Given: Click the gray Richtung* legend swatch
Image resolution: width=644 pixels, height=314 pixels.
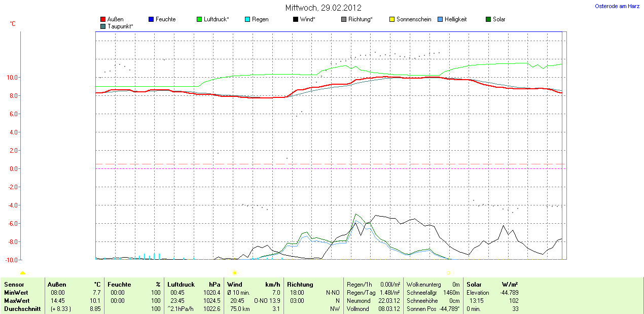Looking at the screenshot, I should pyautogui.click(x=344, y=20).
